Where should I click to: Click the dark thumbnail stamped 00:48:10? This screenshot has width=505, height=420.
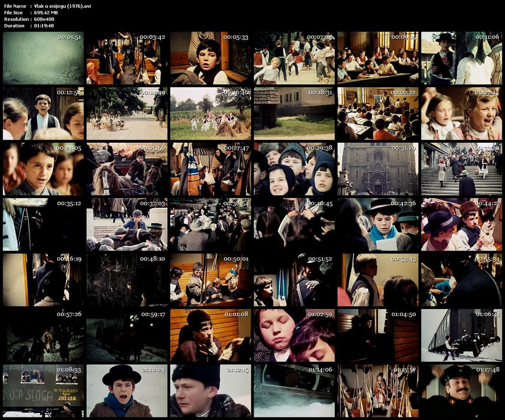tap(127, 280)
